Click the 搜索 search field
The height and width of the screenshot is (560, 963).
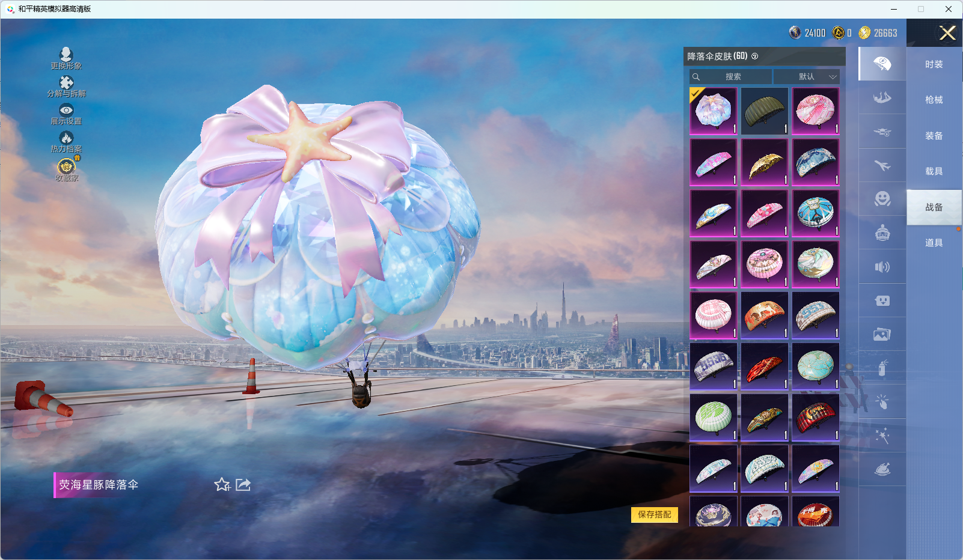pyautogui.click(x=732, y=77)
